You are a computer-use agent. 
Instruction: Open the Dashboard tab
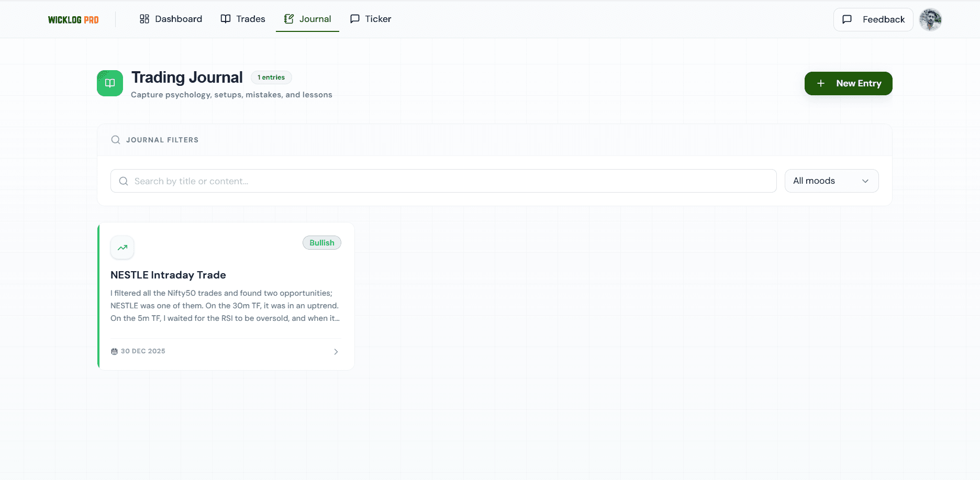[171, 19]
